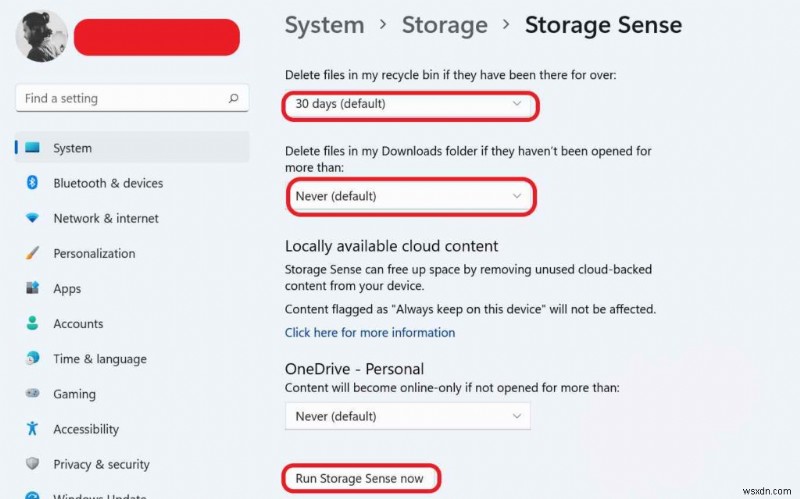
Task: Open the Click here for more information link
Action: click(370, 332)
